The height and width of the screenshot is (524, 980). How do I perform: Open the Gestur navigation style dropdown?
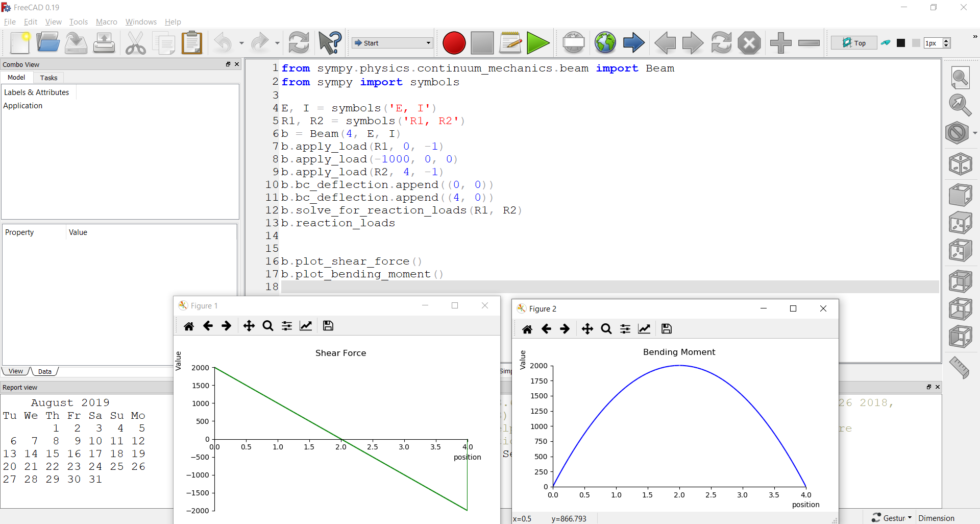tap(891, 518)
